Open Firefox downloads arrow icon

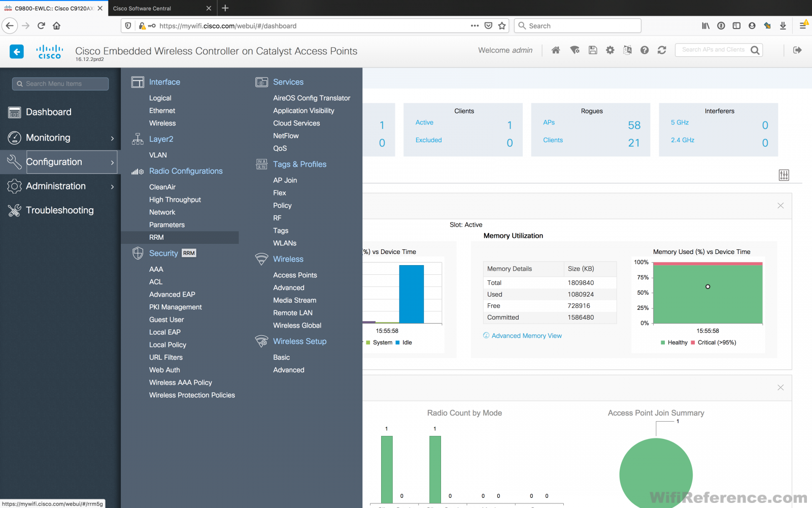tap(783, 25)
